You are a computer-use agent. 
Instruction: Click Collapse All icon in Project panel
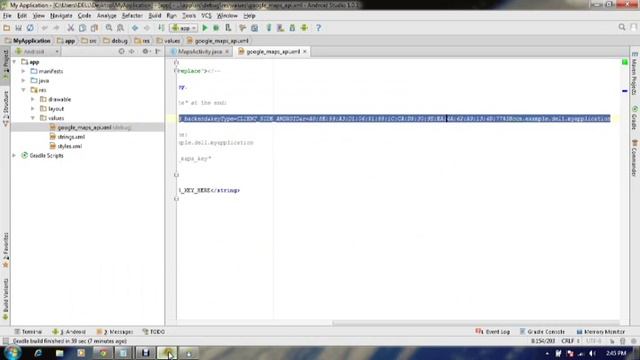tap(132, 51)
